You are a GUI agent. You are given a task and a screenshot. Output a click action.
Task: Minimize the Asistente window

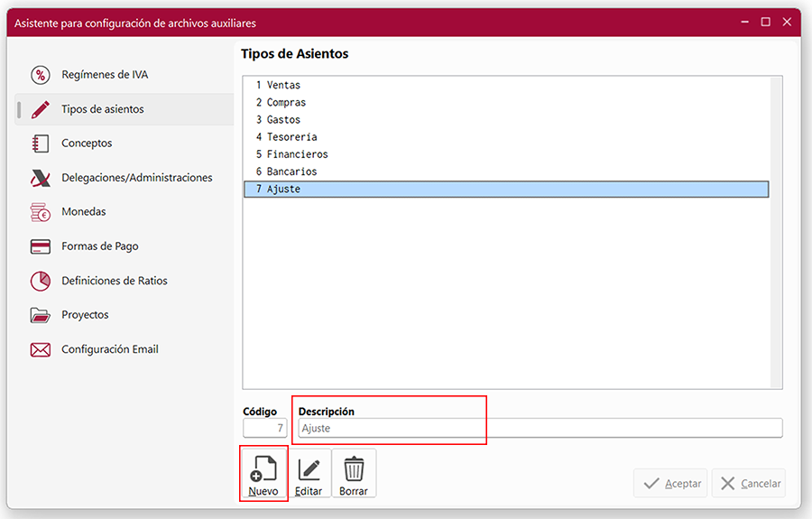pos(744,22)
